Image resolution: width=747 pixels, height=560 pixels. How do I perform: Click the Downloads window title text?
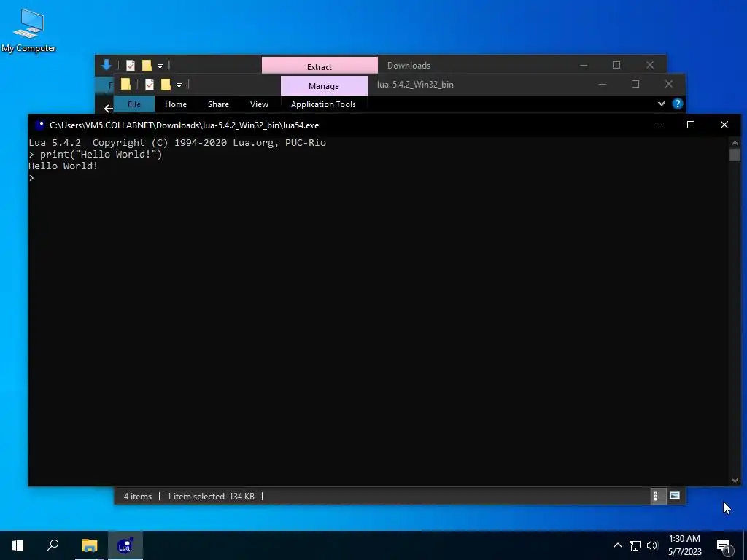point(409,66)
